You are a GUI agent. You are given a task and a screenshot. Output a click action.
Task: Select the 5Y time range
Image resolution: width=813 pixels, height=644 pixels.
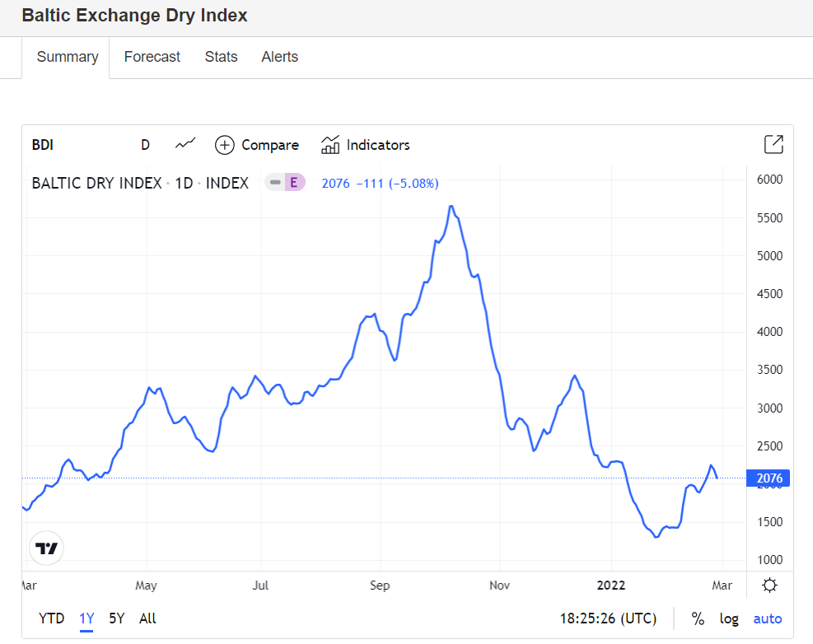click(117, 618)
